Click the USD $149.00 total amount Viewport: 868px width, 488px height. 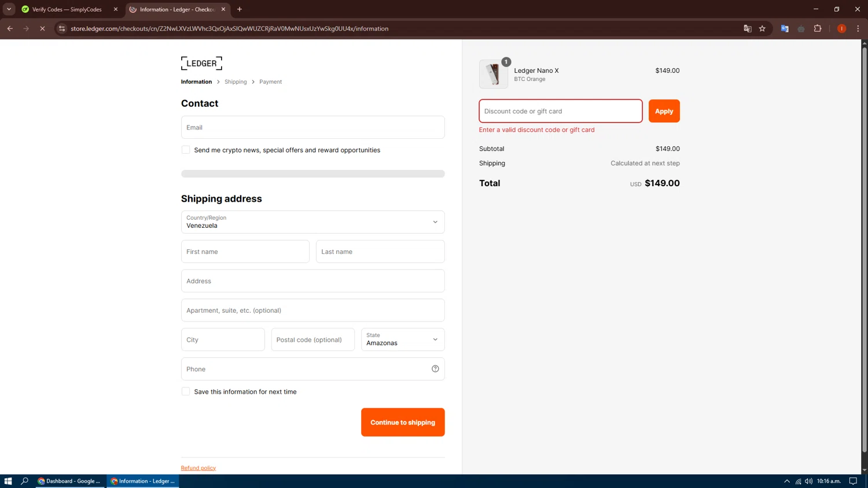[655, 183]
